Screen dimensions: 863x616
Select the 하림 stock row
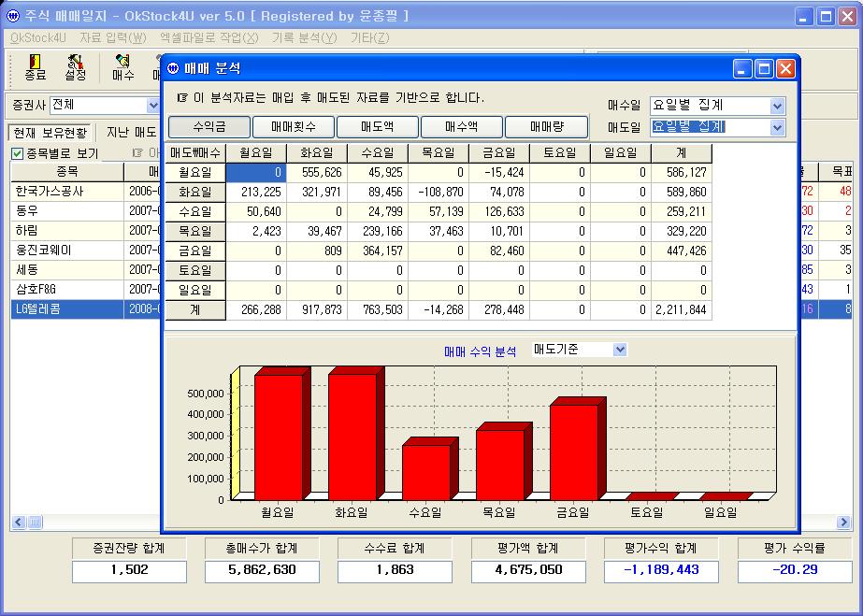[x=85, y=231]
